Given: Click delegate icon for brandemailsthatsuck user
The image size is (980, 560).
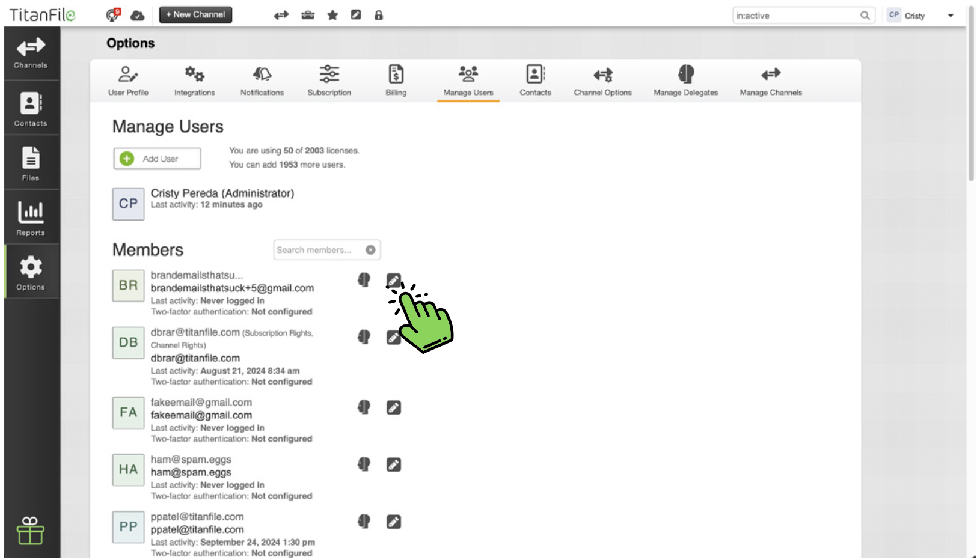Looking at the screenshot, I should pyautogui.click(x=364, y=280).
